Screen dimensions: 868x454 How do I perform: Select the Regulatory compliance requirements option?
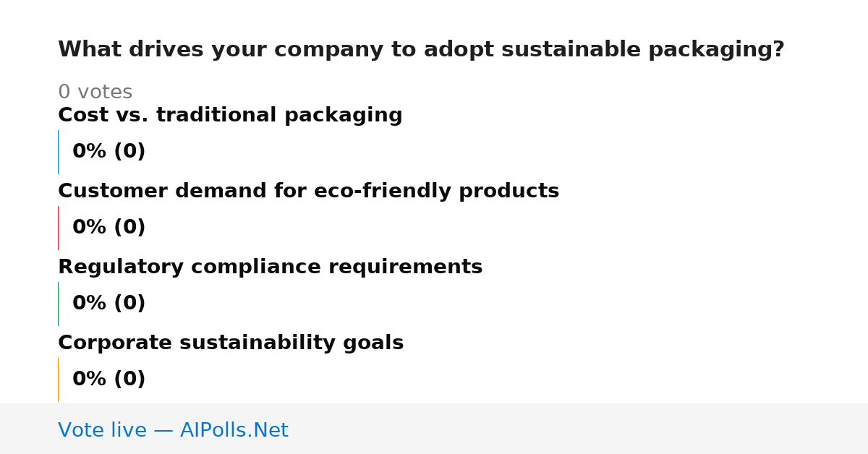pos(270,267)
